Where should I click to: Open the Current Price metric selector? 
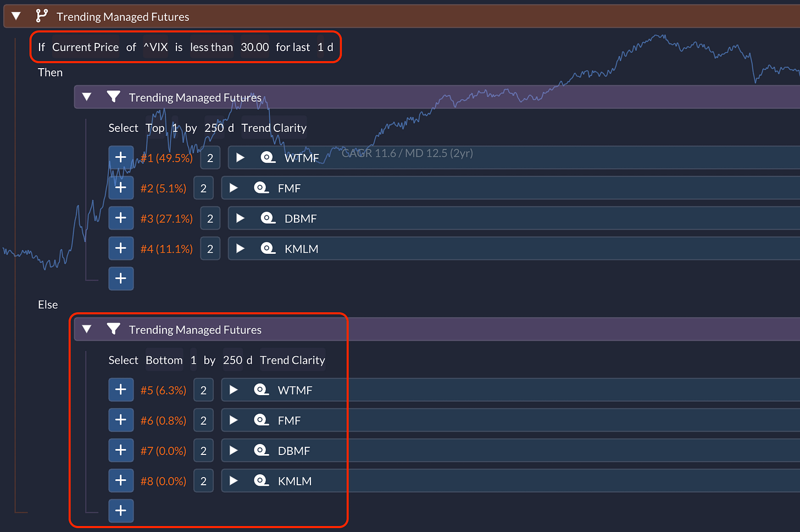tap(85, 47)
